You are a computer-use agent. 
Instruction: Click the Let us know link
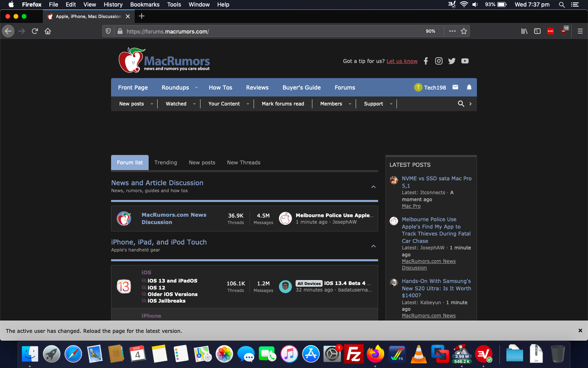[x=402, y=61]
